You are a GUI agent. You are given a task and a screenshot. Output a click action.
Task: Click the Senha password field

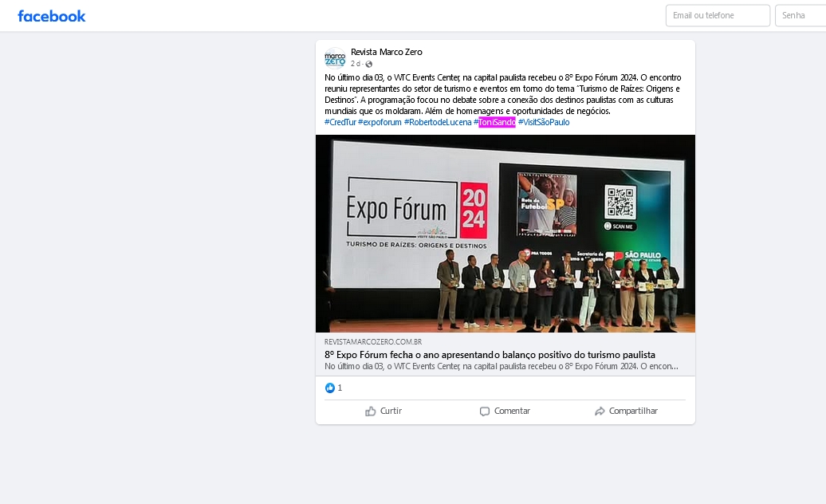pos(800,16)
